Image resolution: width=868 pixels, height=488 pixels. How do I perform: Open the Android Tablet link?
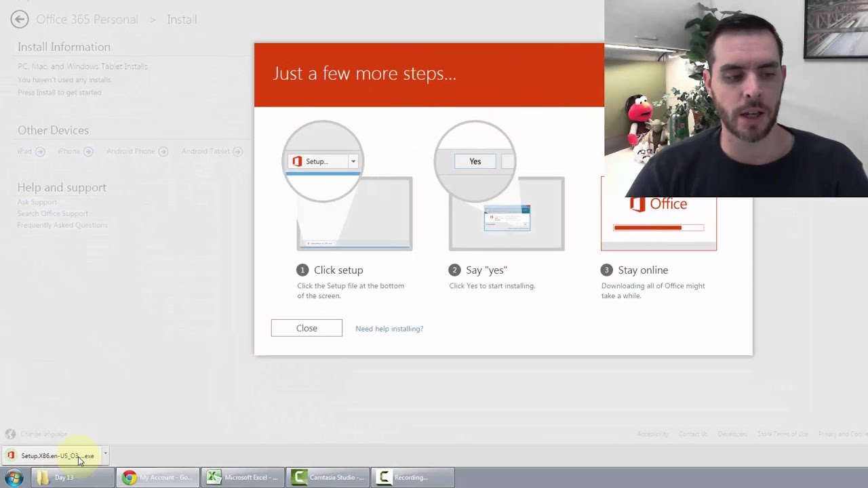tap(205, 151)
